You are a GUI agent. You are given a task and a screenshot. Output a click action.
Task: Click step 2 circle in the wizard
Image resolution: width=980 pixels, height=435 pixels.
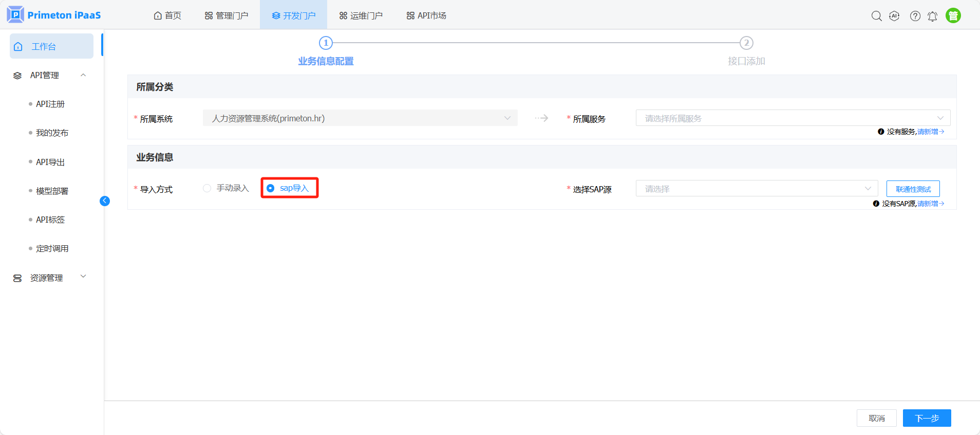[x=746, y=43]
